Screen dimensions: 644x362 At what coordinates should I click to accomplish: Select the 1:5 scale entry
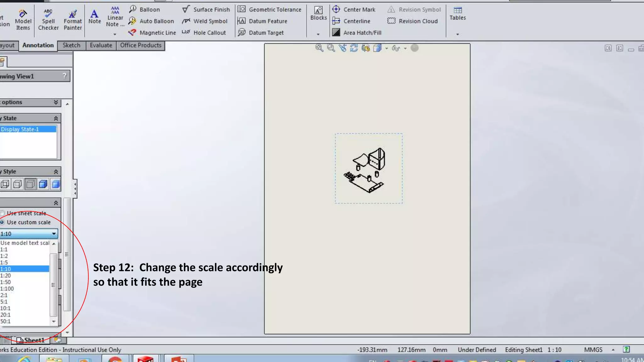(25, 263)
